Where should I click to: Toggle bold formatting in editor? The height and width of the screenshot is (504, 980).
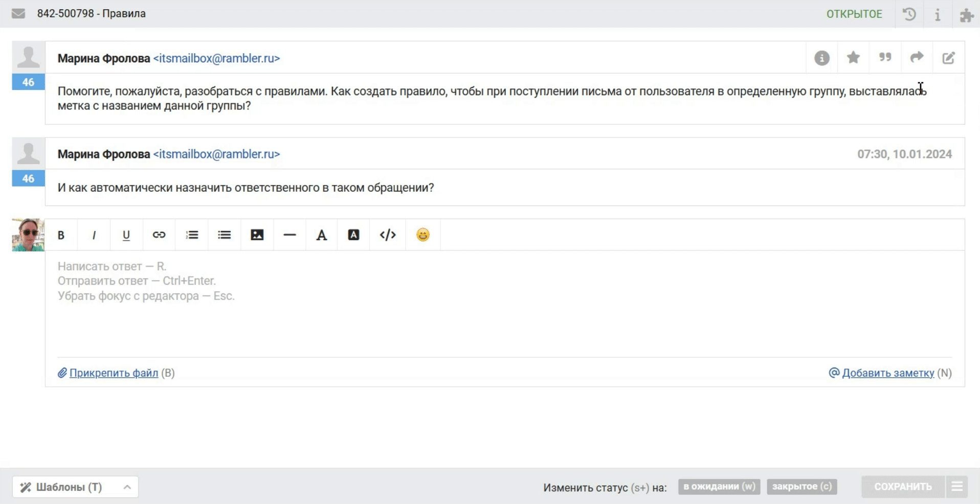(61, 235)
